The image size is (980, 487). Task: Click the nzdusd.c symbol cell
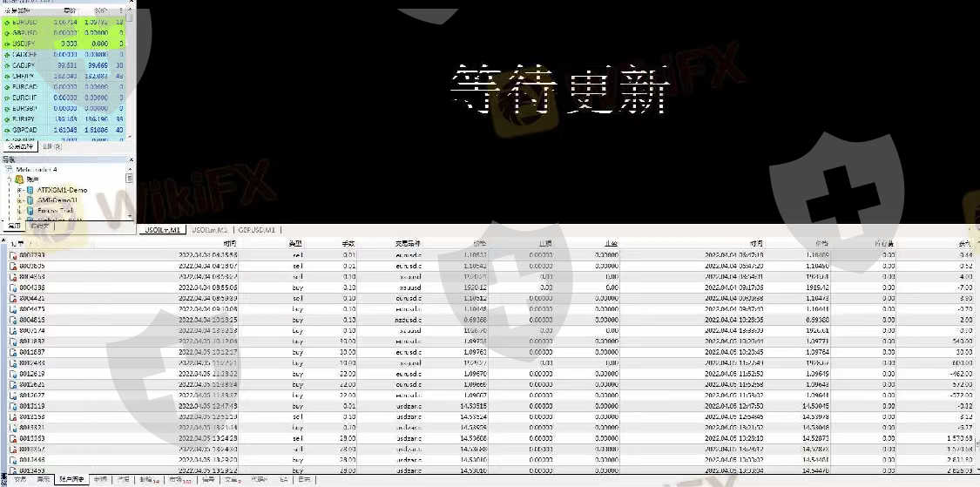(409, 320)
